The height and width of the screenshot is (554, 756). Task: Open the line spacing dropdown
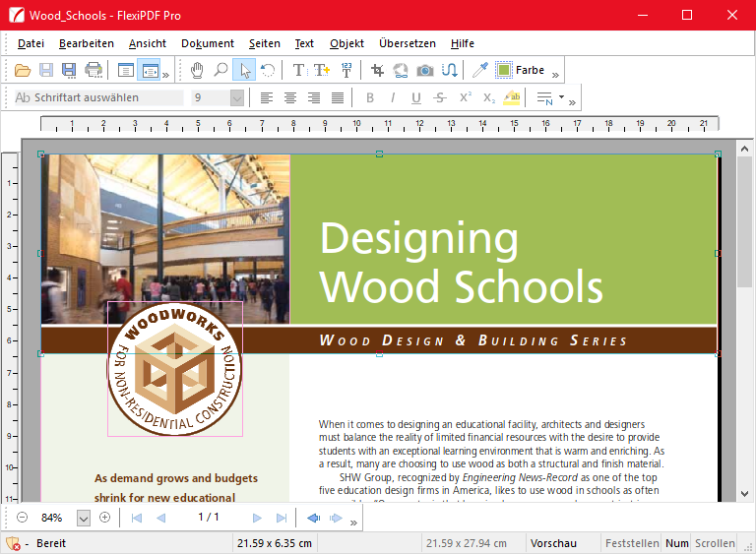coord(561,97)
